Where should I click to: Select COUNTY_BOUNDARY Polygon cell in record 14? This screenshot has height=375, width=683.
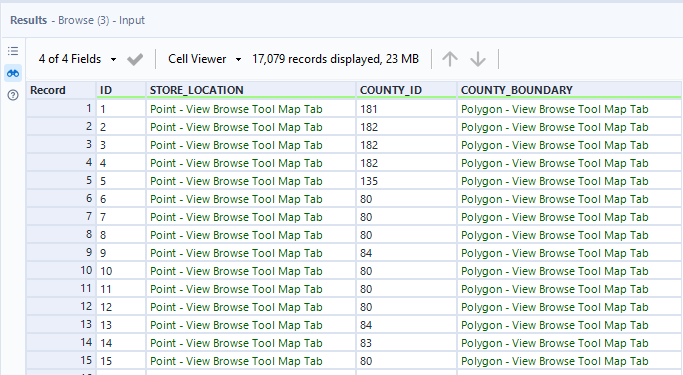coord(569,343)
